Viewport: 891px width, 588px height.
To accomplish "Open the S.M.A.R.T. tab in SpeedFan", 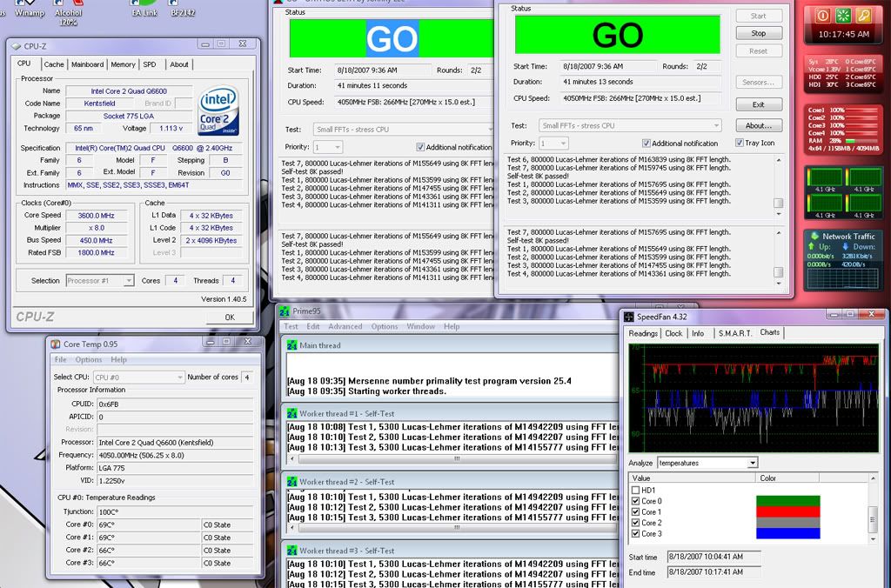I will coord(734,333).
